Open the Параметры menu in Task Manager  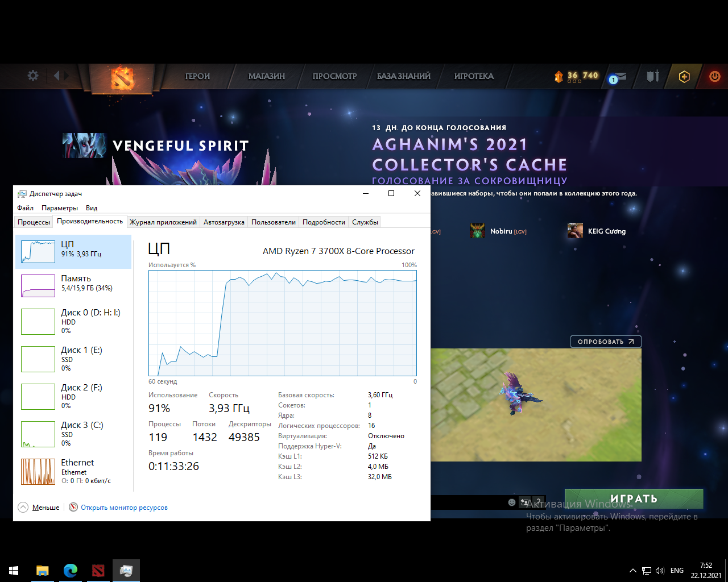60,208
